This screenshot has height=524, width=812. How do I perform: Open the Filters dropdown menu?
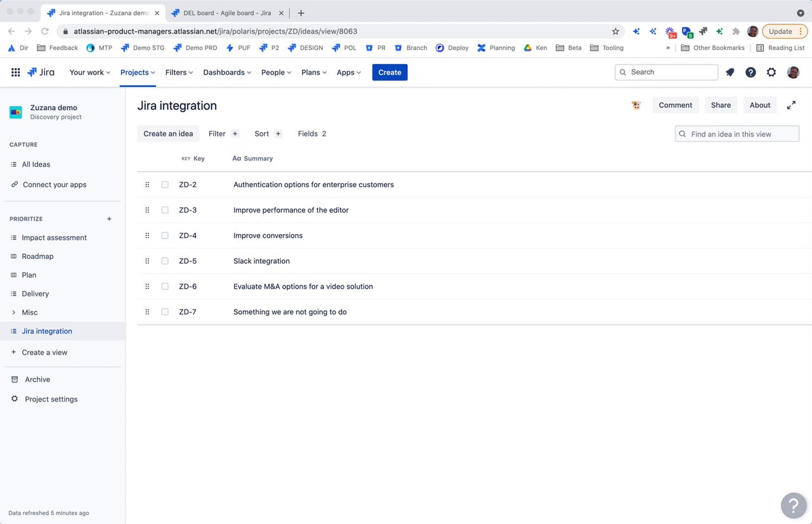click(179, 72)
